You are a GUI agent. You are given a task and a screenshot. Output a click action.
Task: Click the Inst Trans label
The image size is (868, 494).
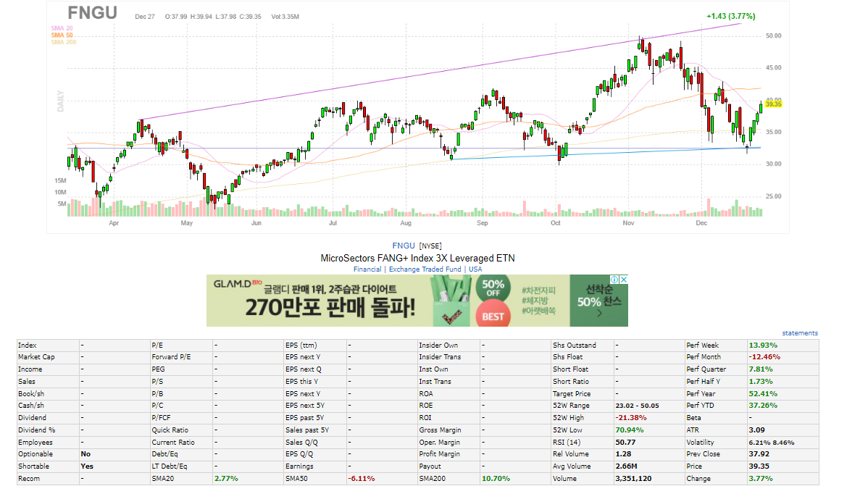tap(435, 382)
